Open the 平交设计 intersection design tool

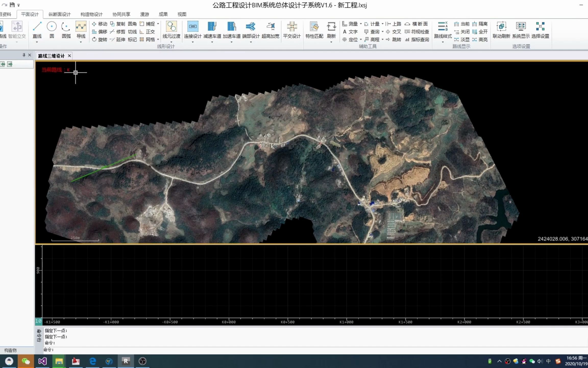click(x=292, y=29)
